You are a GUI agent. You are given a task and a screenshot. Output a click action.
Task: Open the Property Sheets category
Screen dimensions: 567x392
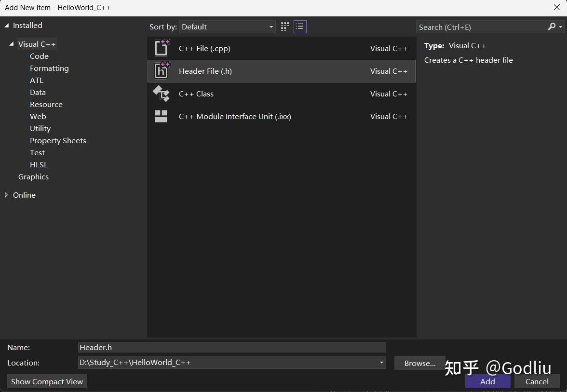(58, 140)
